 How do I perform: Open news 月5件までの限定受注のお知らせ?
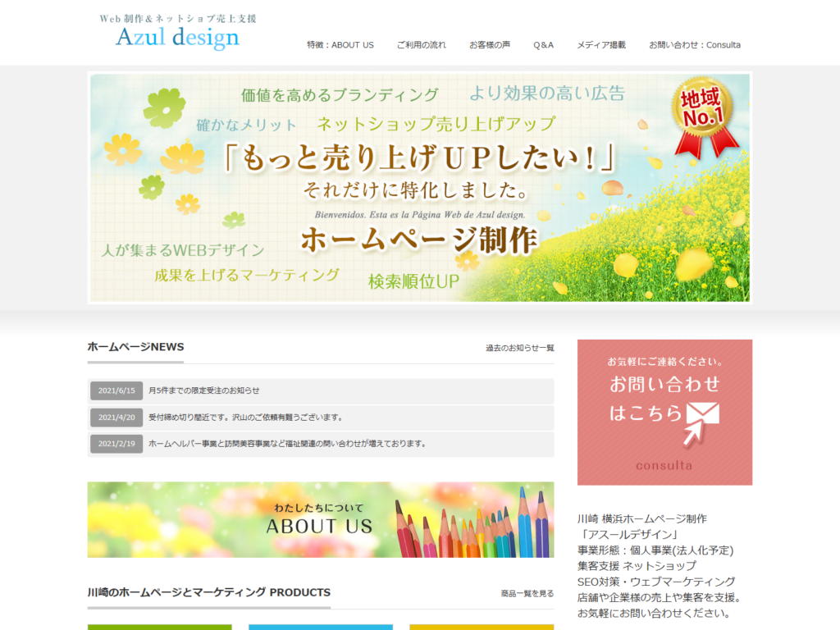click(x=204, y=390)
